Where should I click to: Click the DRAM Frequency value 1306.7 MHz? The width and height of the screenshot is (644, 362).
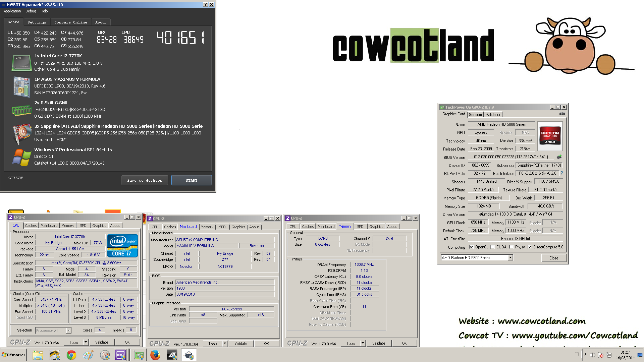(x=364, y=265)
